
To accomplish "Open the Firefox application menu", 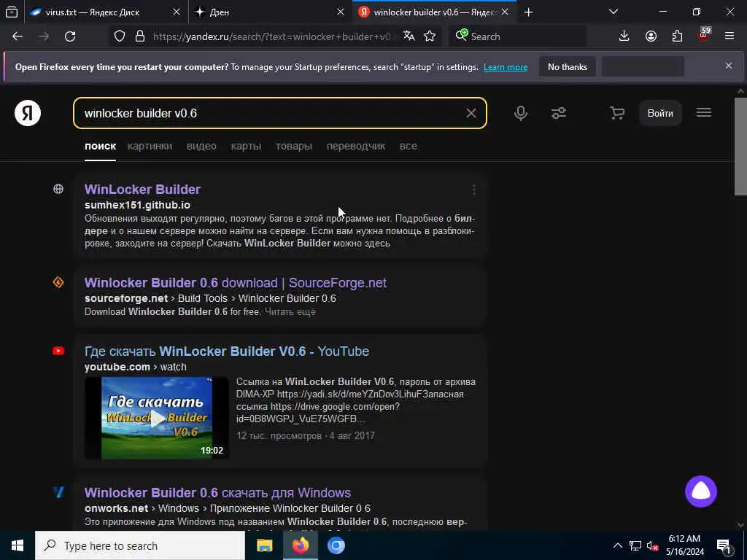I will 729,36.
